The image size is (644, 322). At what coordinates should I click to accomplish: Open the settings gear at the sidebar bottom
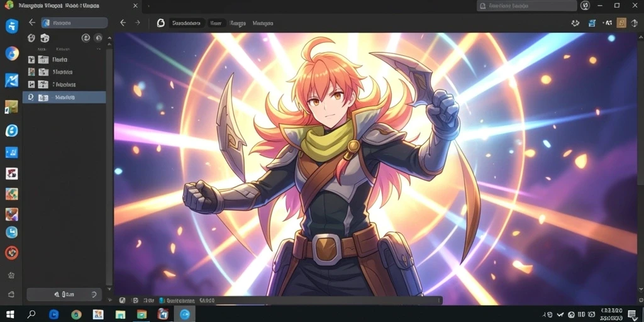[11, 275]
